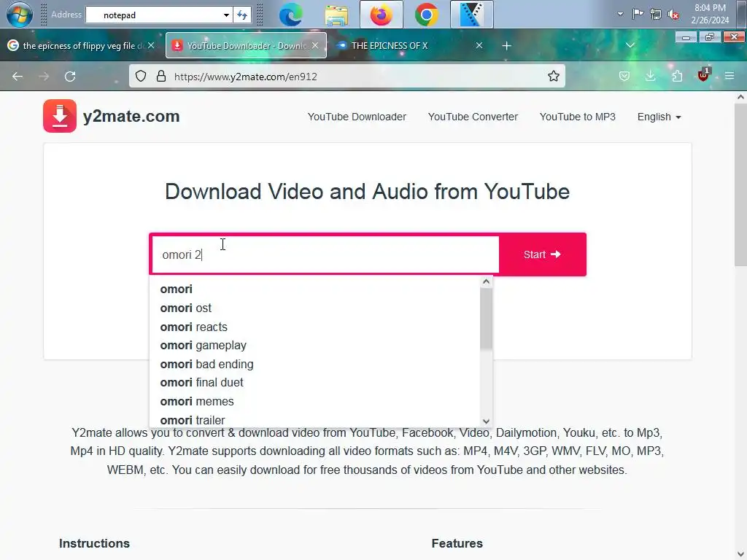Viewport: 747px width, 560px height.
Task: Click the tracking protection shield icon
Action: (141, 76)
